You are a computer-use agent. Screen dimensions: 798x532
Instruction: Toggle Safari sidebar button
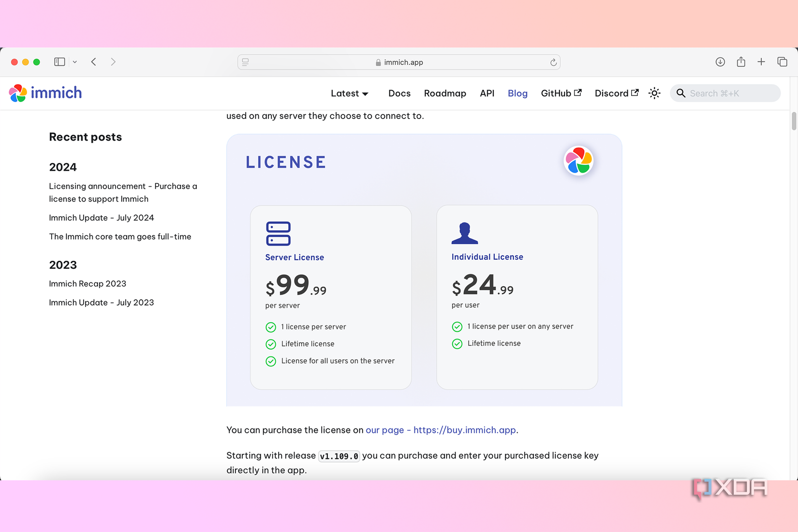click(59, 62)
